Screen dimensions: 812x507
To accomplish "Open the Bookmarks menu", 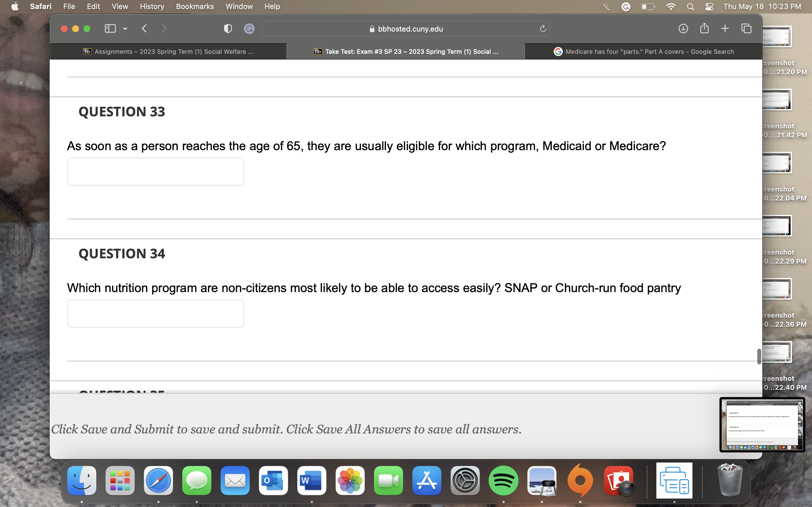I will click(x=195, y=6).
